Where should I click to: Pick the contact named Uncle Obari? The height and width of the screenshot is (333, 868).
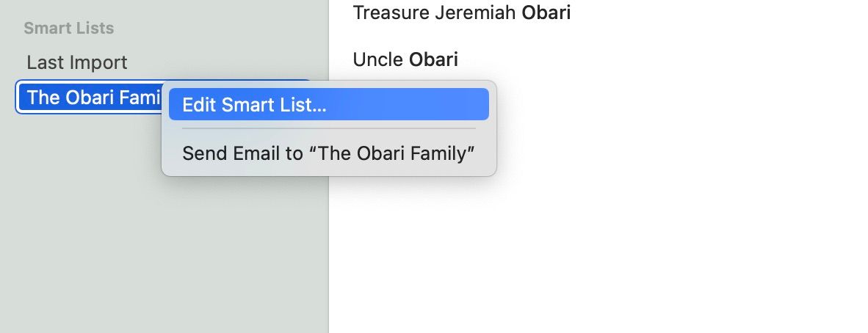click(x=405, y=59)
